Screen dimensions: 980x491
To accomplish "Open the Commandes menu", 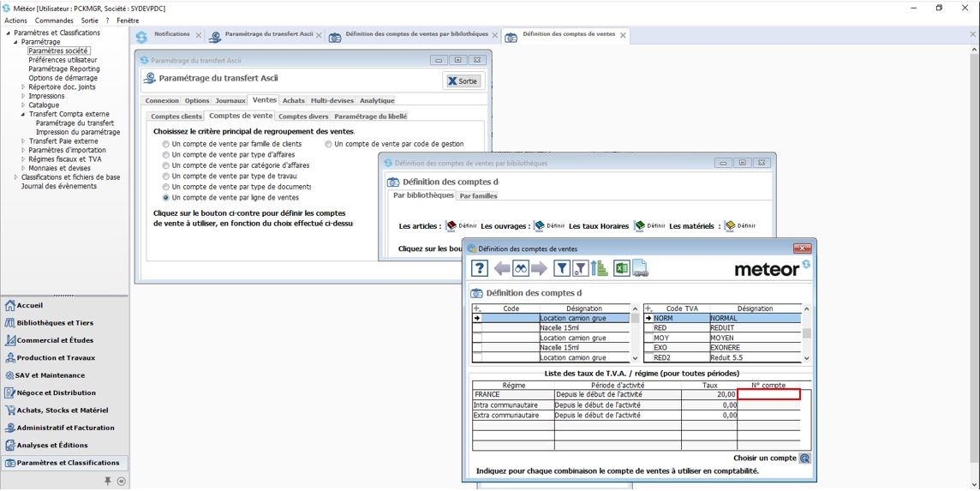I will pos(54,21).
